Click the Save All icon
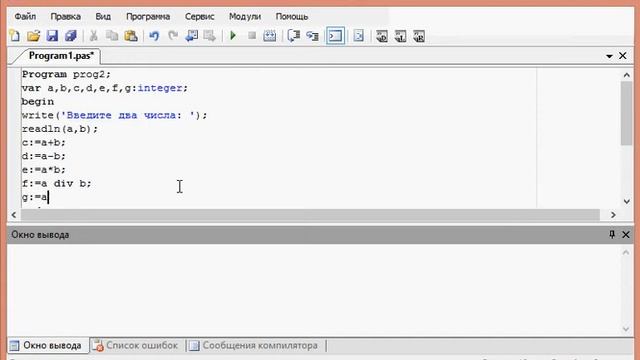The width and height of the screenshot is (640, 360). point(71,36)
